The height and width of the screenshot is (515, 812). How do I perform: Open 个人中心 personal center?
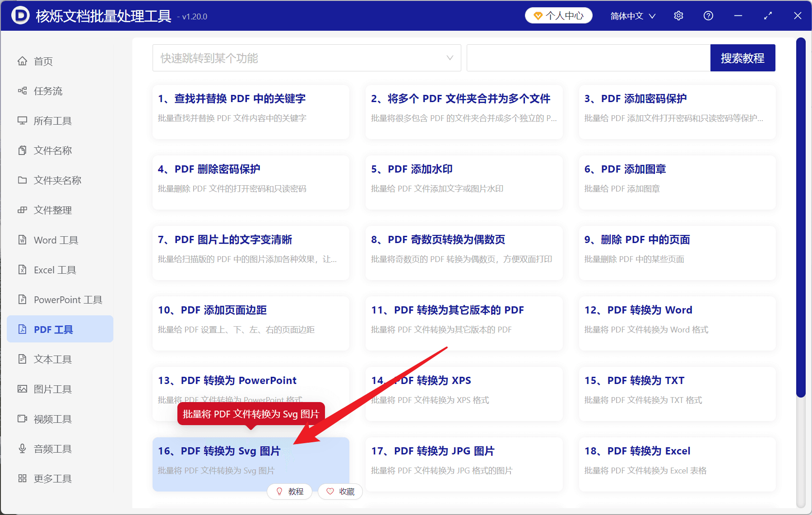(x=558, y=15)
